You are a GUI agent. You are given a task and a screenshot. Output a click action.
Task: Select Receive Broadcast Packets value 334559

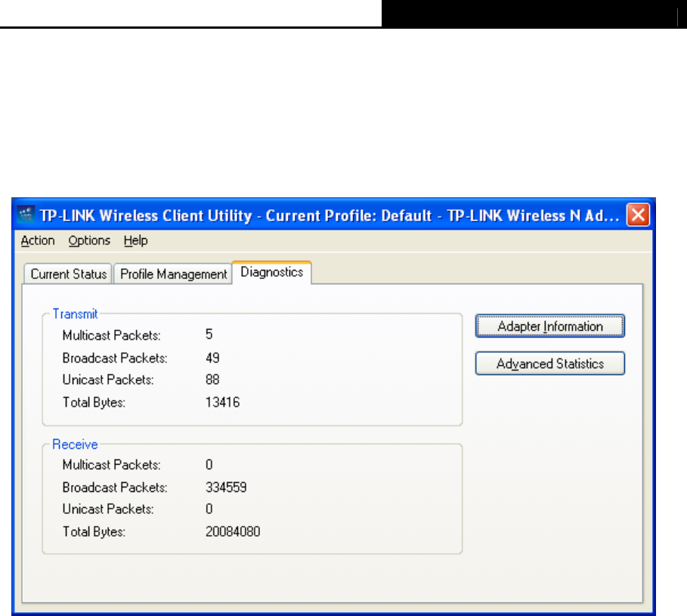pos(226,488)
